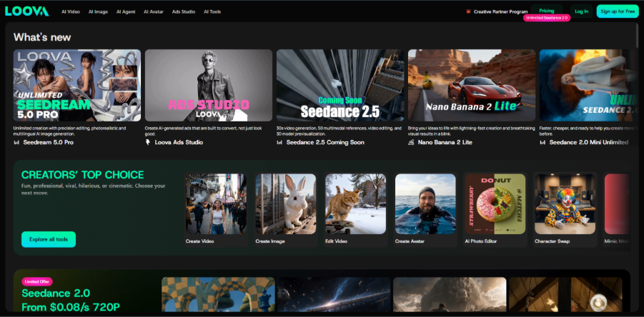Open the AI Image menu

tap(98, 11)
